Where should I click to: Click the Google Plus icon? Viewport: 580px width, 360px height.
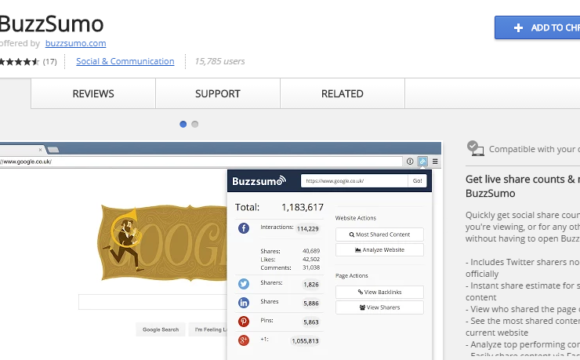(243, 340)
